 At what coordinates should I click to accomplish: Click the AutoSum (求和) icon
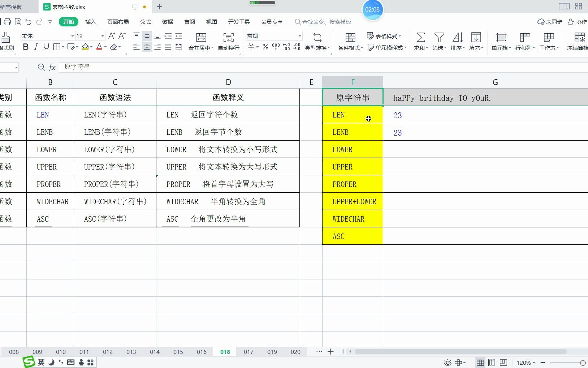click(420, 37)
